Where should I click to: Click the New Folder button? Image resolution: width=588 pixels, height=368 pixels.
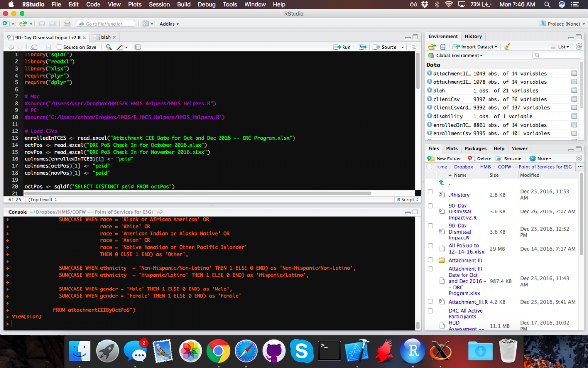click(444, 158)
